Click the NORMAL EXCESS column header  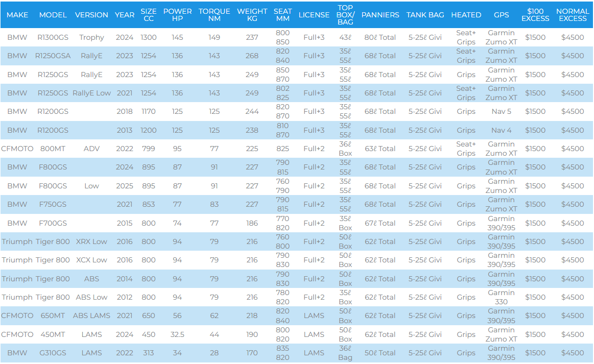[573, 15]
